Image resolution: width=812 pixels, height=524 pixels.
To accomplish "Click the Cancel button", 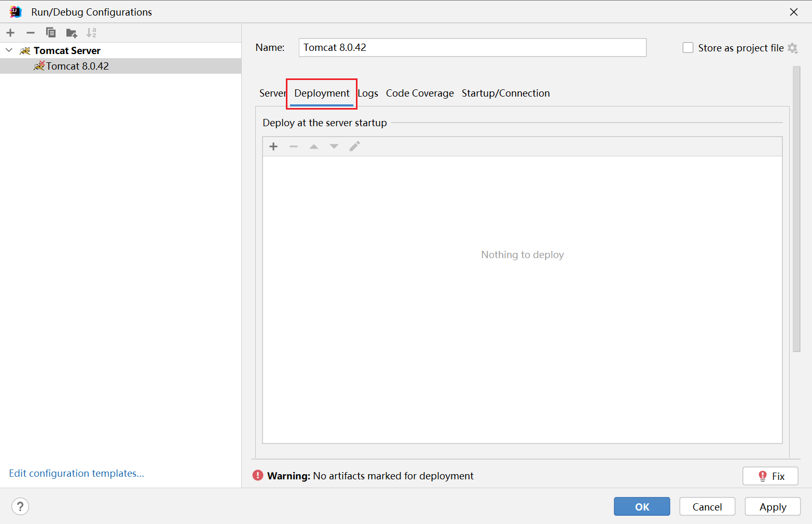I will 707,506.
